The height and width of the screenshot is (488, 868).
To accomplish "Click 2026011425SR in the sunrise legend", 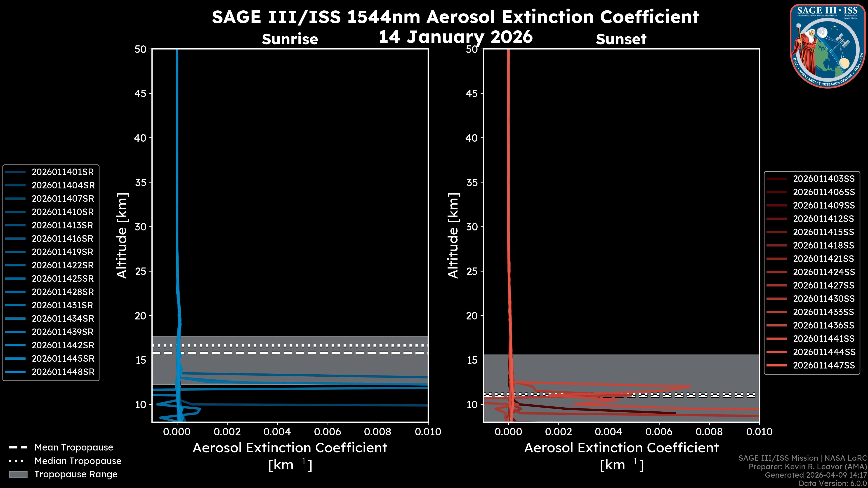I will click(63, 279).
